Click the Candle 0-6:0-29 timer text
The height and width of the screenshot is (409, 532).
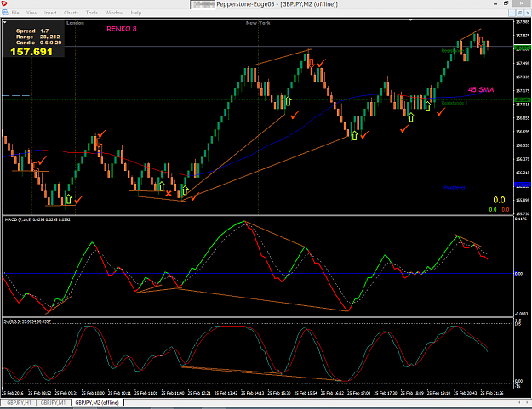coord(38,43)
